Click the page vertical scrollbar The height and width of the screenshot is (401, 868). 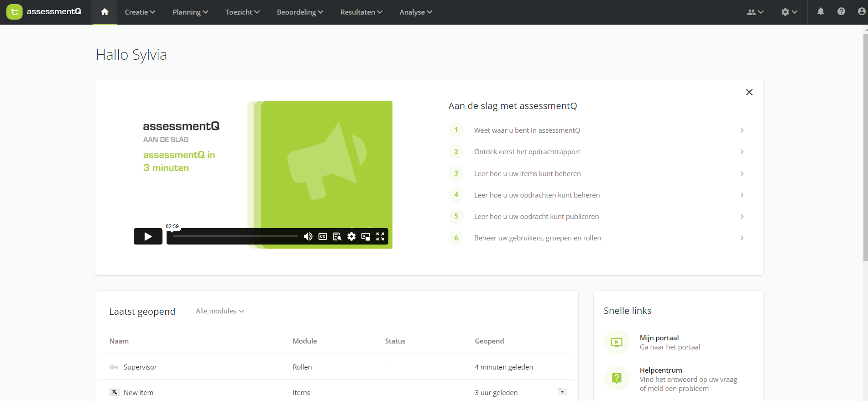865,147
